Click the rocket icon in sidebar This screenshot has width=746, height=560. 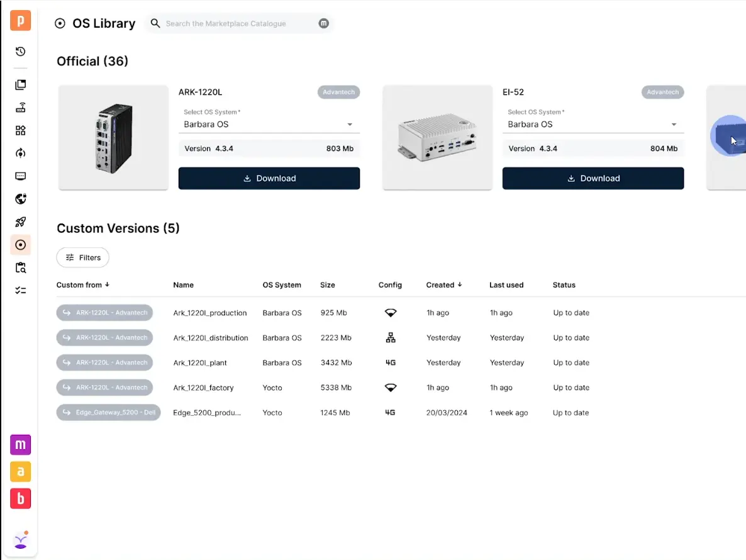(x=21, y=221)
